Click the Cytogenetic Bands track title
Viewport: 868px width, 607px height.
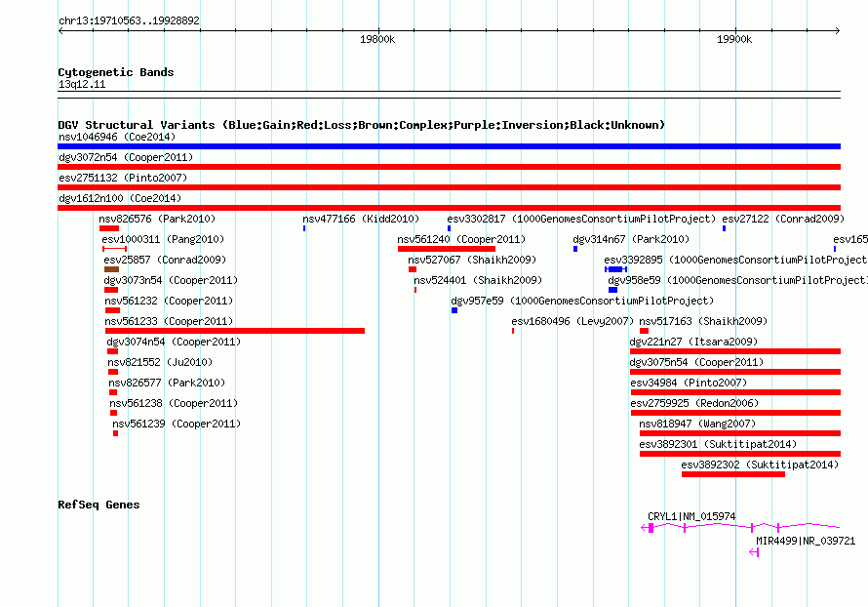click(x=116, y=72)
